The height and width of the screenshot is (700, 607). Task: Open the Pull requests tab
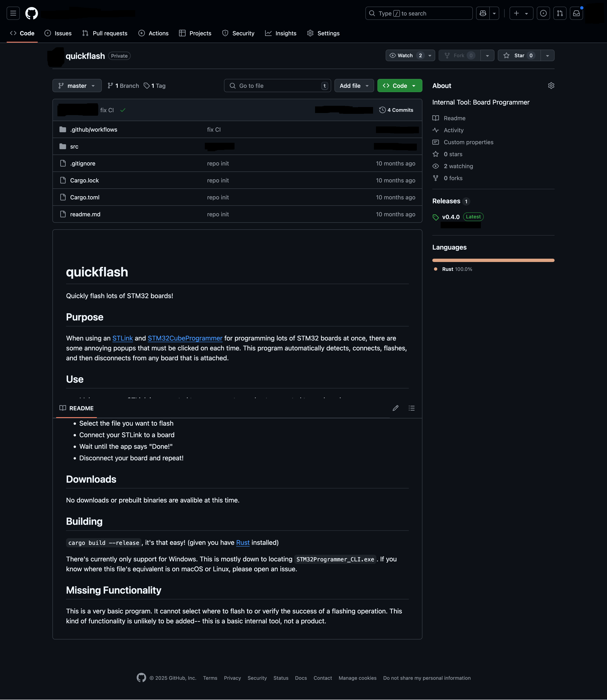coord(105,33)
